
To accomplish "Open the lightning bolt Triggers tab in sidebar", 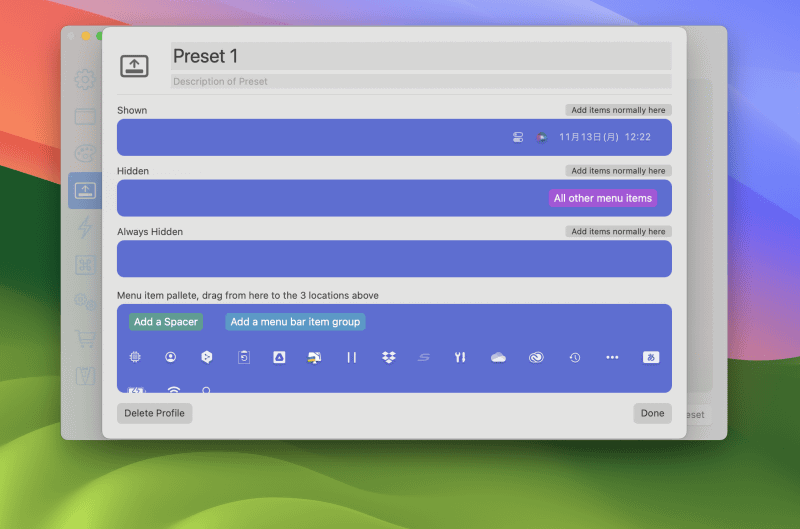I will coord(85,228).
